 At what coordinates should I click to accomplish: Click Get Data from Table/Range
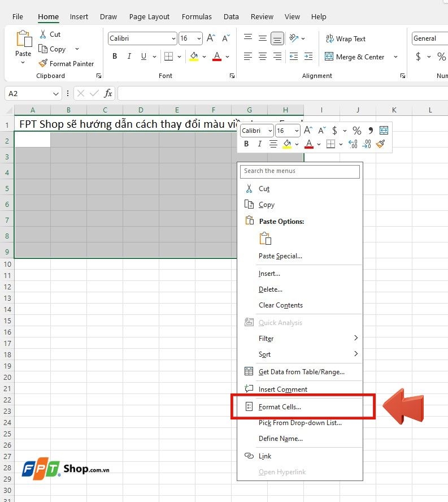tap(301, 372)
